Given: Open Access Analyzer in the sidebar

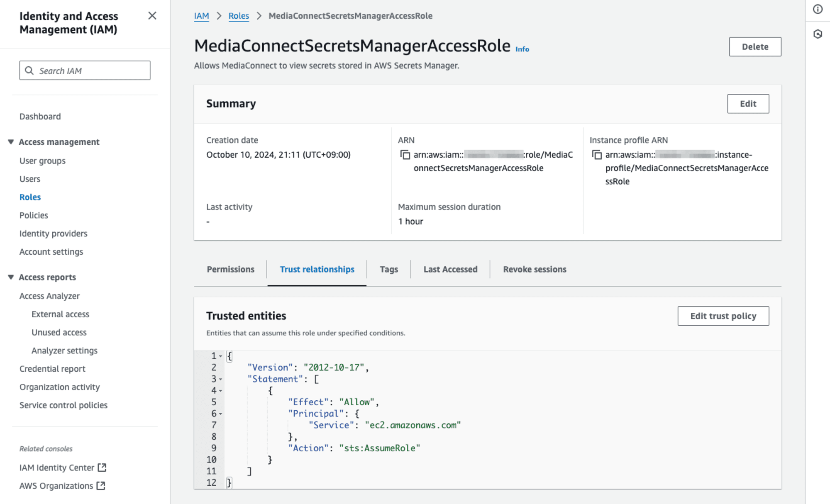Looking at the screenshot, I should (49, 296).
